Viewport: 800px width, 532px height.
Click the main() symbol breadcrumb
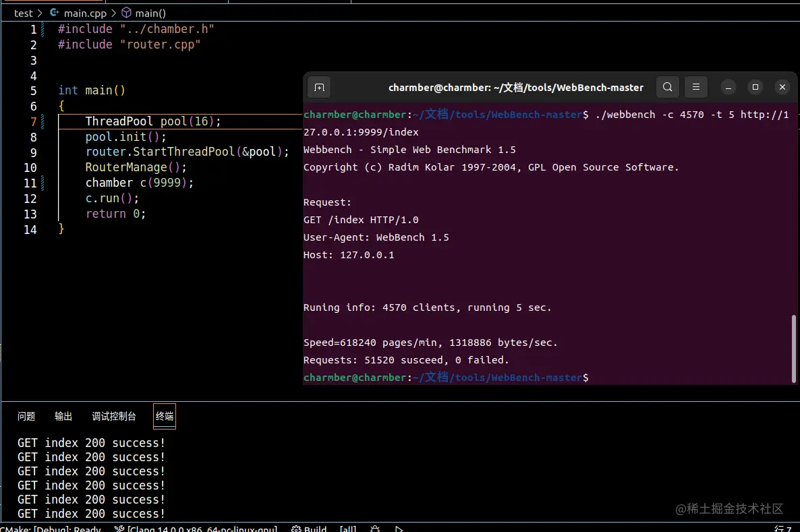coord(150,13)
